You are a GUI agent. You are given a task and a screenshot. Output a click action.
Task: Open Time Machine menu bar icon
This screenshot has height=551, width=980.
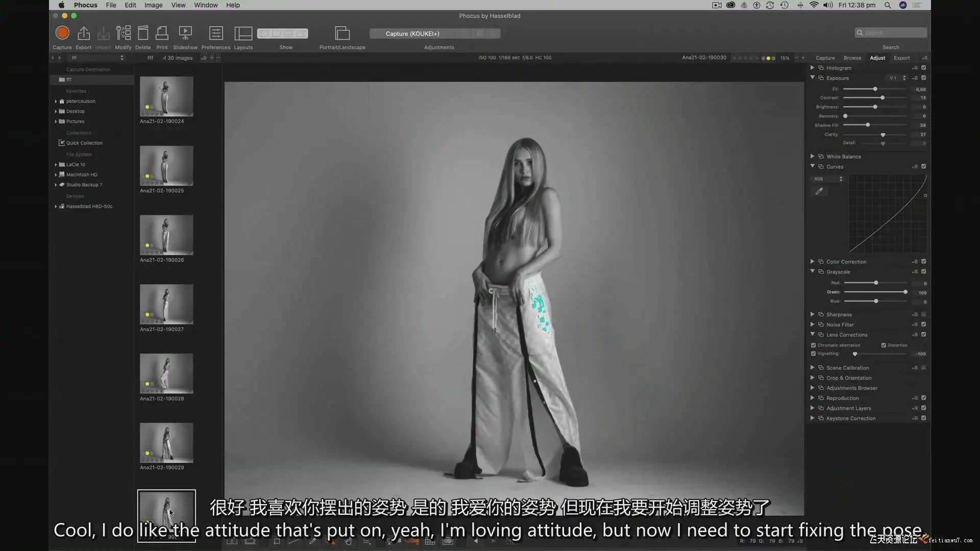point(785,5)
